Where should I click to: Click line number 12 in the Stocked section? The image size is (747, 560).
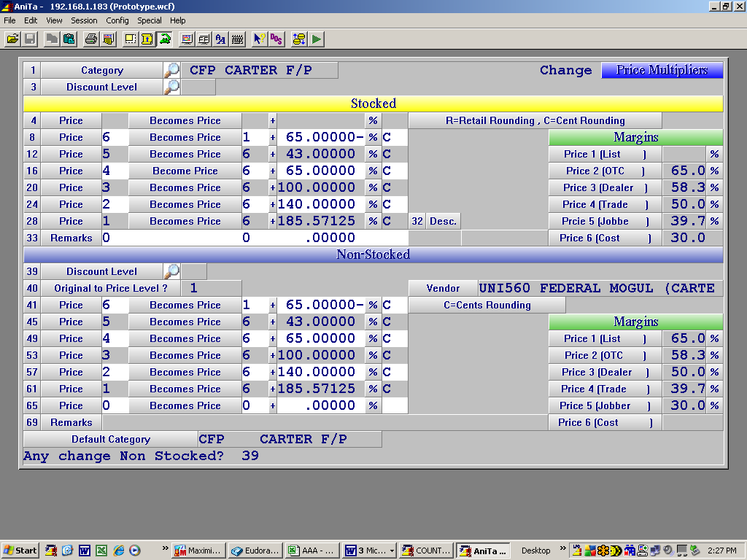click(x=32, y=154)
